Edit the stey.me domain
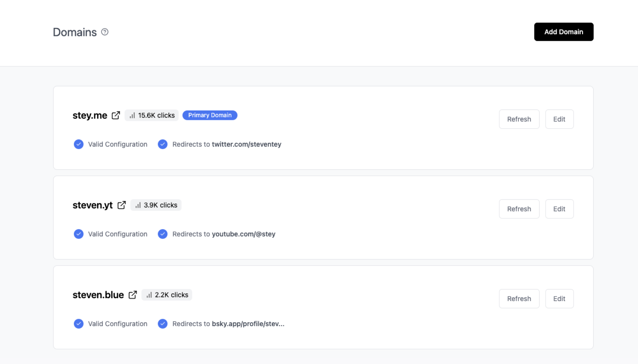 coord(559,119)
